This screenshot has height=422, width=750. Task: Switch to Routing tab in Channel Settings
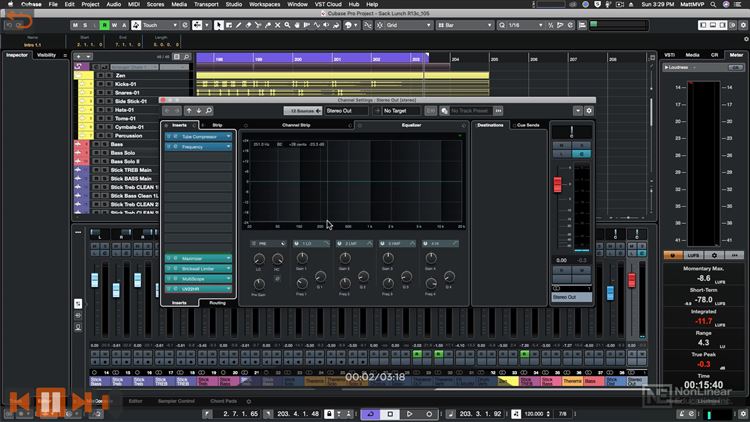point(218,303)
